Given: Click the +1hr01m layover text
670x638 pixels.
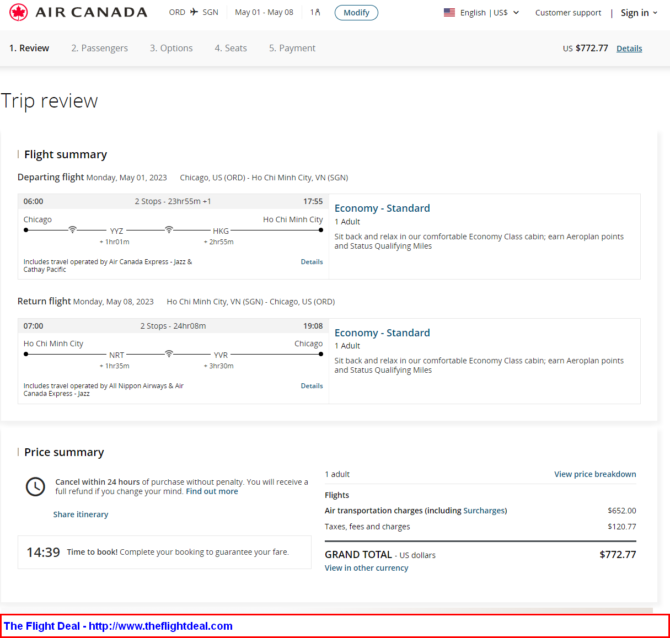Looking at the screenshot, I should [x=115, y=242].
